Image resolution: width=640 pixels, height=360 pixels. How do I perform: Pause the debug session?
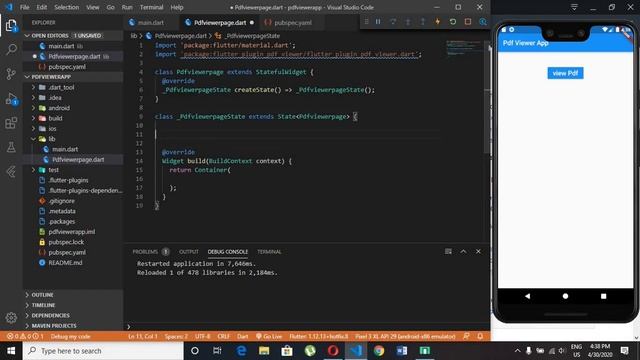tap(378, 22)
